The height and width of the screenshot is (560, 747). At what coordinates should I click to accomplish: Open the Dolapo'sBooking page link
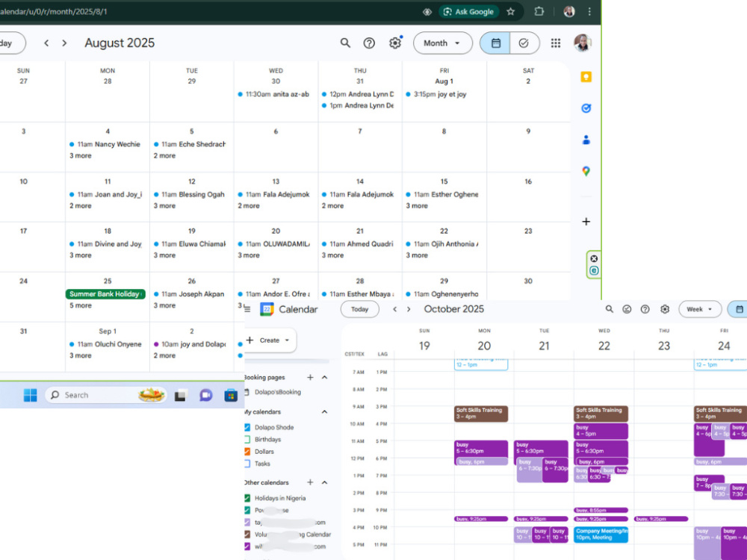coord(278,392)
